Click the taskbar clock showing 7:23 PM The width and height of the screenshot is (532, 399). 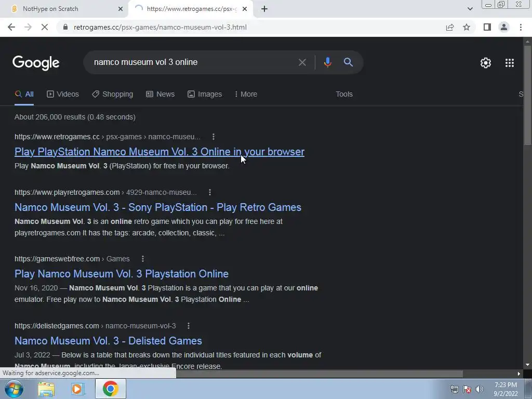[x=506, y=389]
